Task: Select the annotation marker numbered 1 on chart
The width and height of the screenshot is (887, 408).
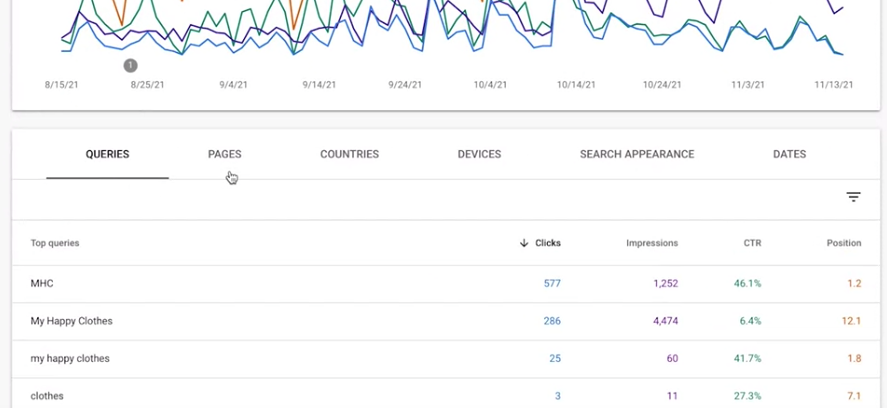Action: click(130, 66)
